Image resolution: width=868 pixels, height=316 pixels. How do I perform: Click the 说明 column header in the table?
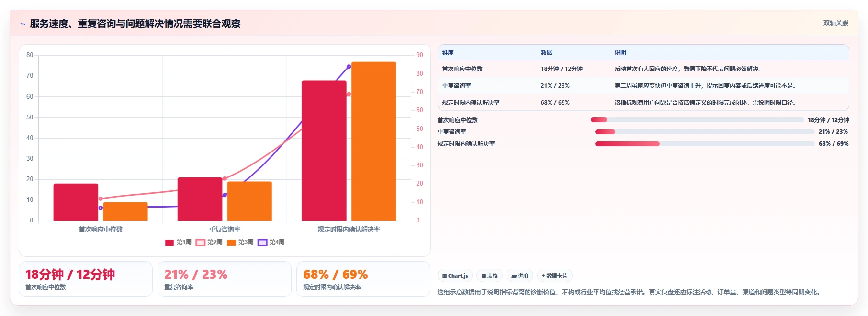click(x=620, y=53)
